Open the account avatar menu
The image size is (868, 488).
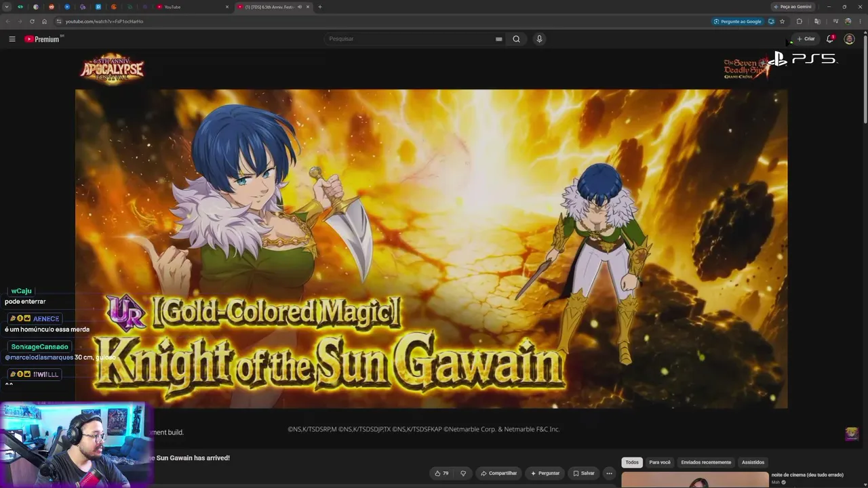(x=849, y=39)
